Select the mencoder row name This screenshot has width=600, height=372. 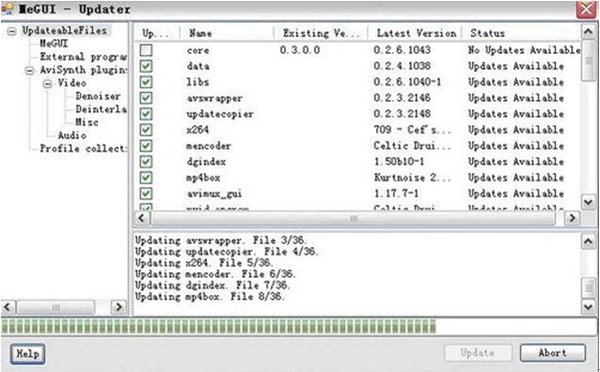[209, 146]
